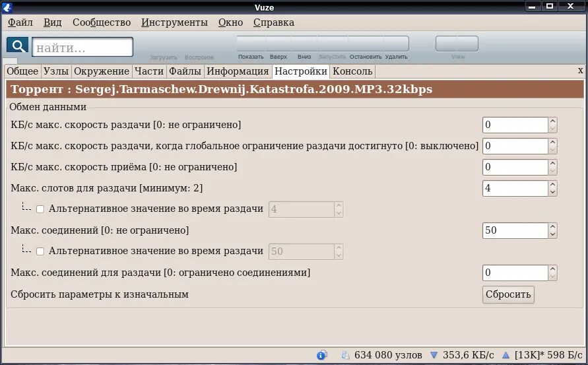
Task: Click the "634 080 узлов" status text
Action: (388, 355)
